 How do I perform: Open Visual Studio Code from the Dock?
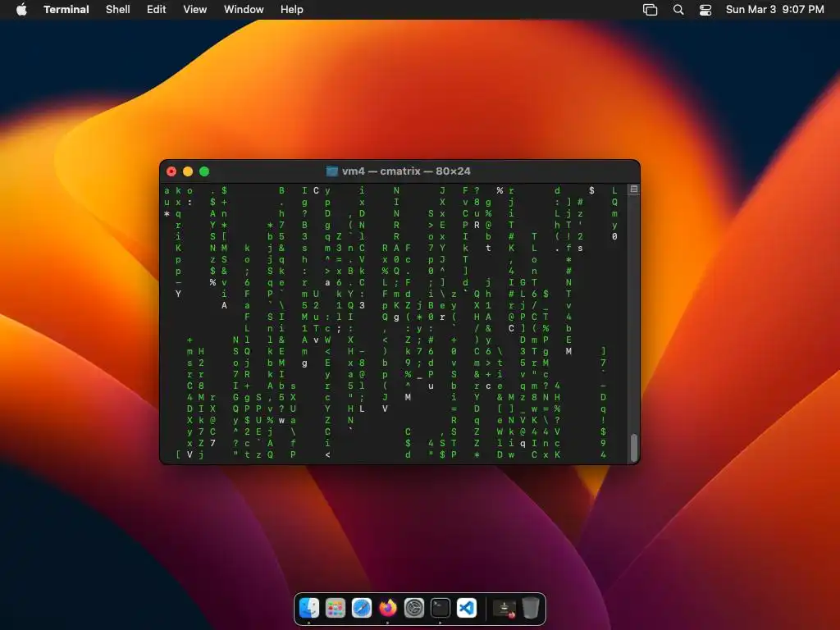pos(467,608)
